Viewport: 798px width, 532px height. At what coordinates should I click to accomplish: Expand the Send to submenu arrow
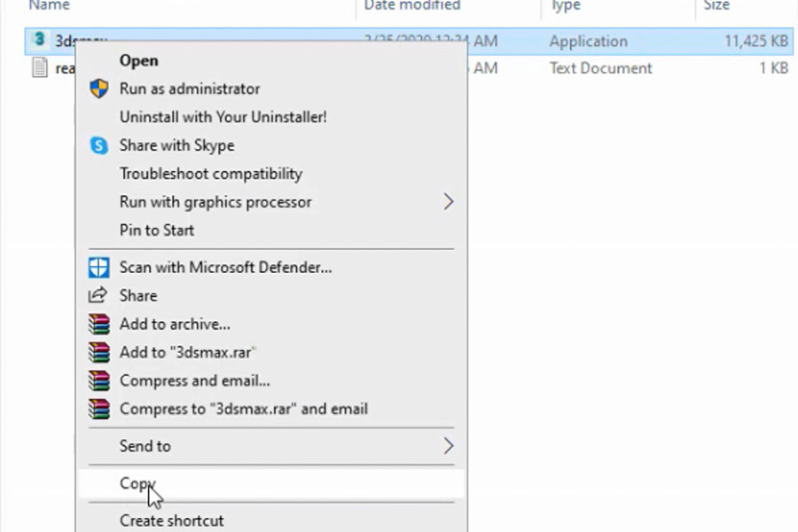[x=448, y=446]
